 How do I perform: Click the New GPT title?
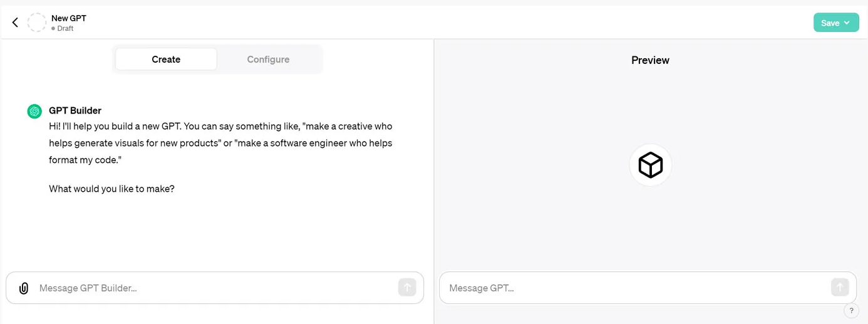pos(69,18)
